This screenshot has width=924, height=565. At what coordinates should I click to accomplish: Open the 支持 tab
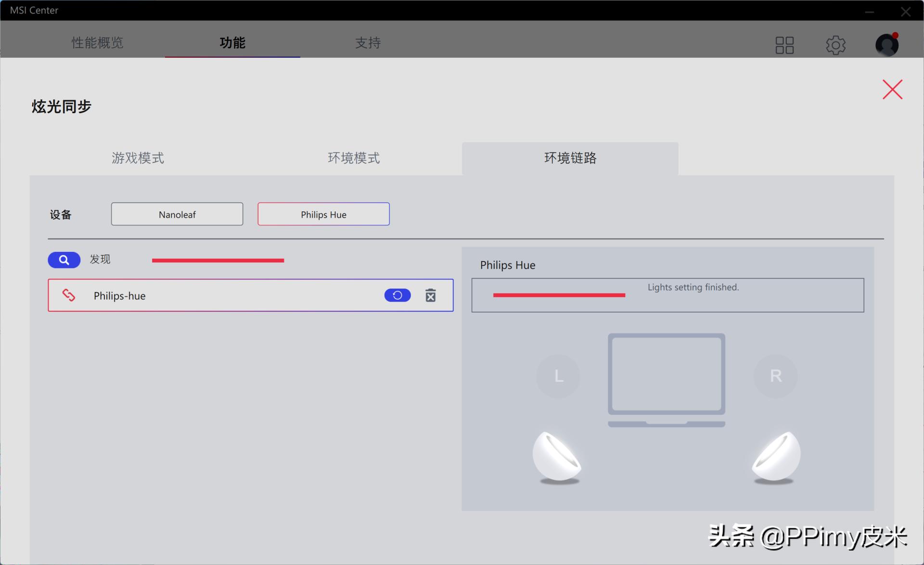[368, 43]
